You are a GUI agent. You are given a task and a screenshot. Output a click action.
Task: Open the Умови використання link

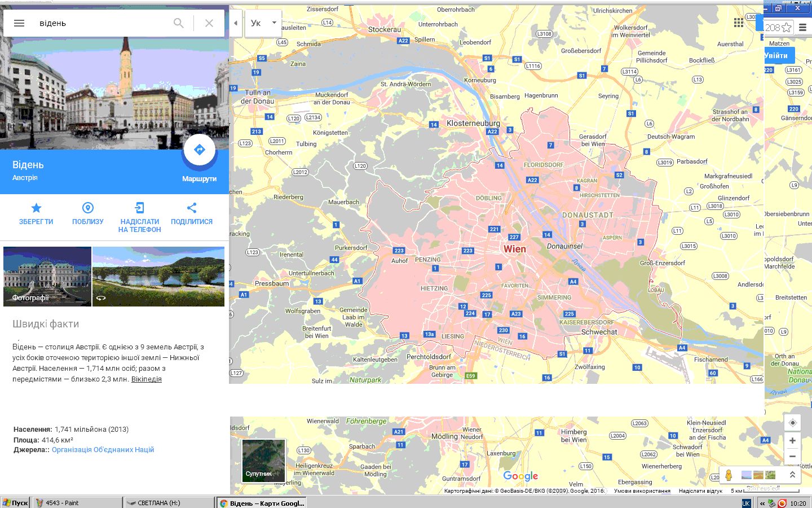click(x=642, y=491)
